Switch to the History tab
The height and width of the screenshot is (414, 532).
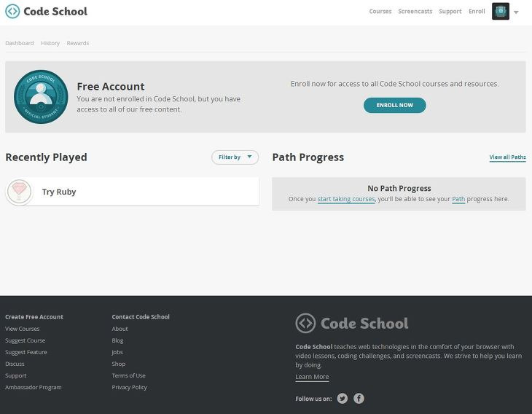click(x=50, y=43)
